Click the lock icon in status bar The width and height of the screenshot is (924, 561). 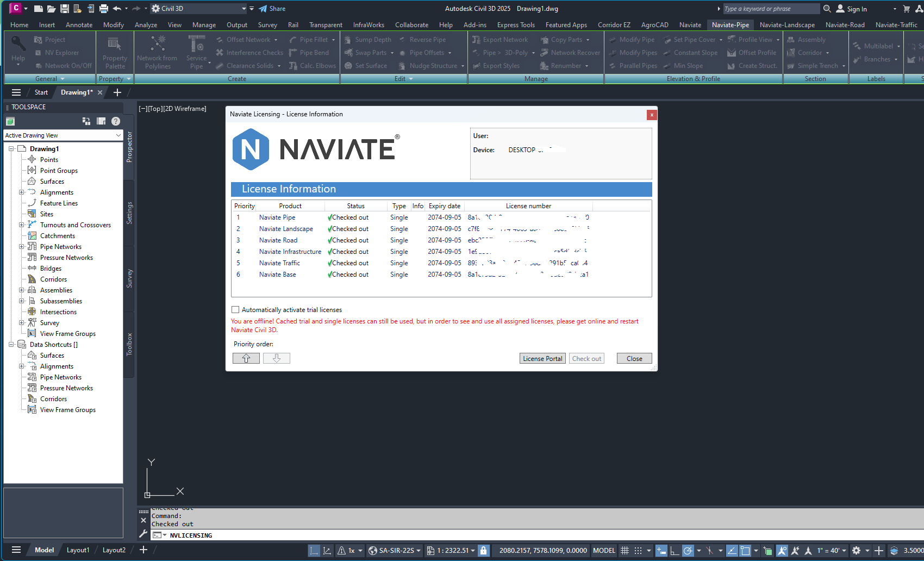pos(483,551)
